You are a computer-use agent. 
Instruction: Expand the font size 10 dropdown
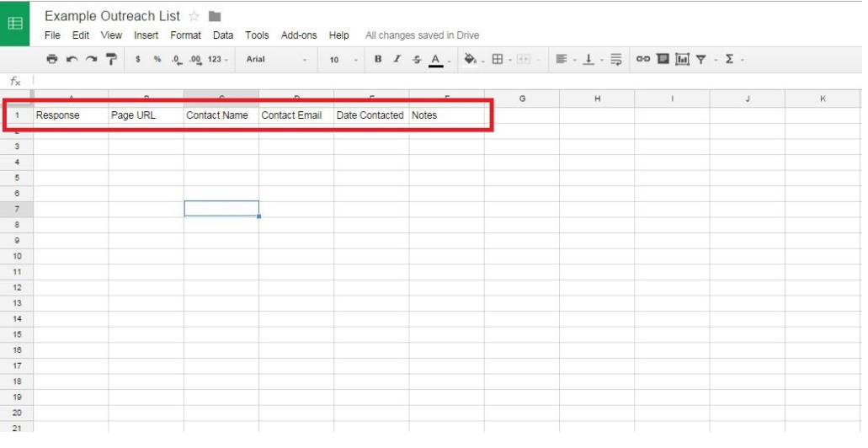343,60
